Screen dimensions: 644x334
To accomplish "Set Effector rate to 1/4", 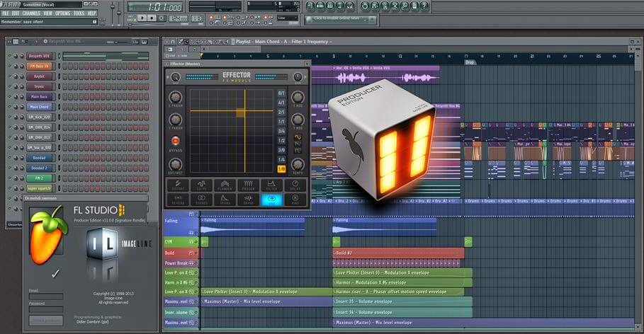I will coord(281,159).
